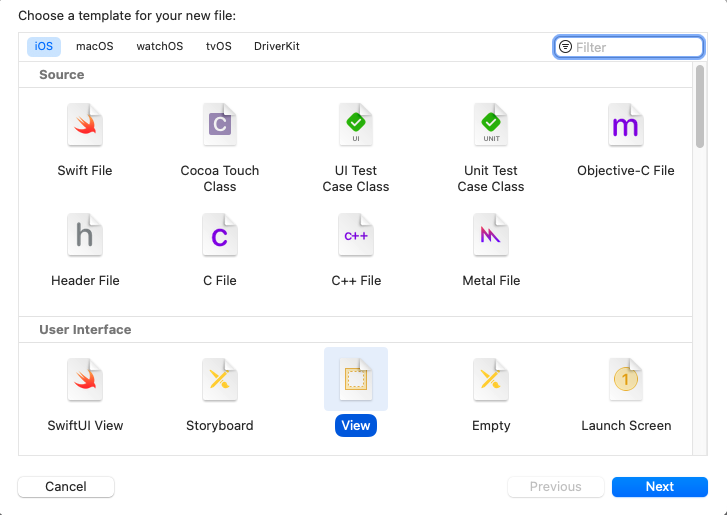Click the "SwiftUI View" label
The height and width of the screenshot is (515, 727).
coord(85,426)
